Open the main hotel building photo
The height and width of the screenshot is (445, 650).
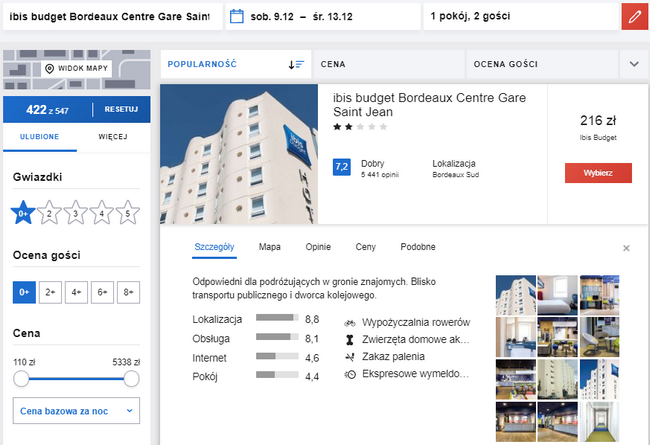point(239,154)
